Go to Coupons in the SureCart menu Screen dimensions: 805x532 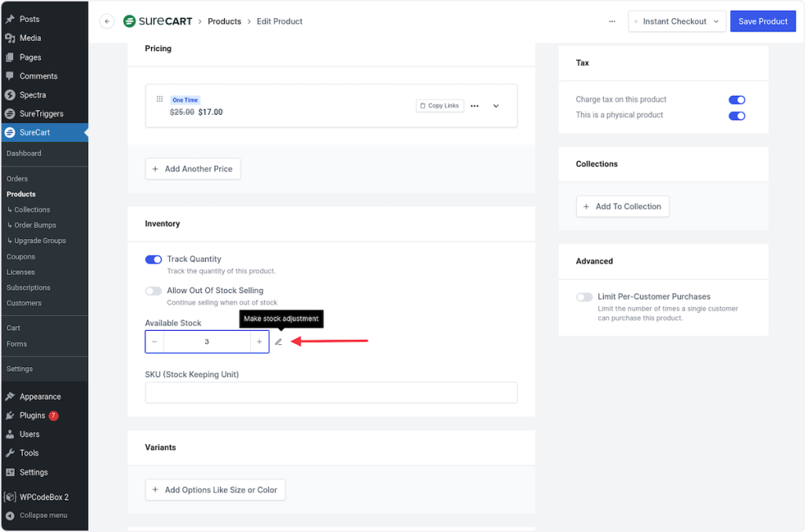(20, 257)
